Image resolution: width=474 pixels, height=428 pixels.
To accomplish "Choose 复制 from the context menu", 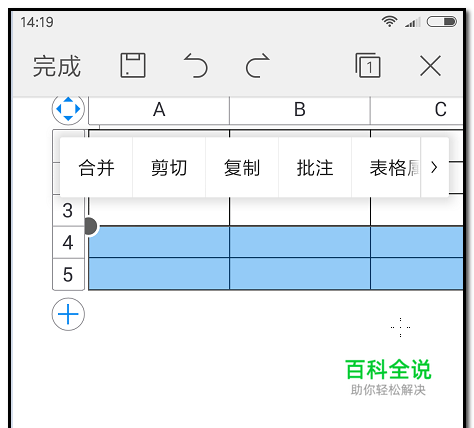I will coord(242,167).
